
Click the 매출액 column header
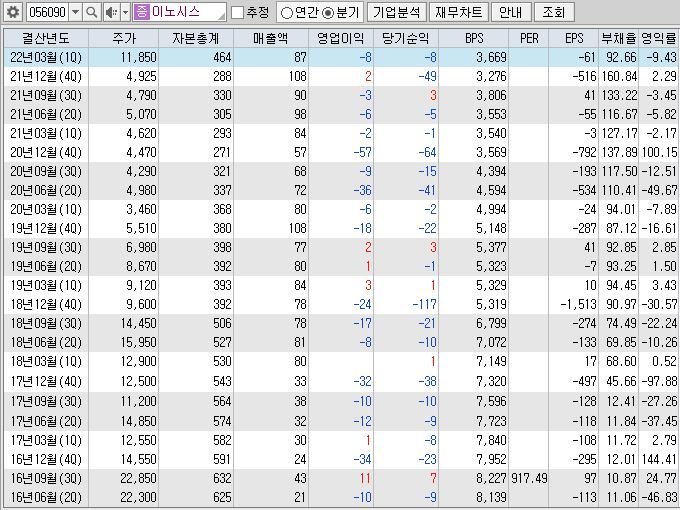271,38
